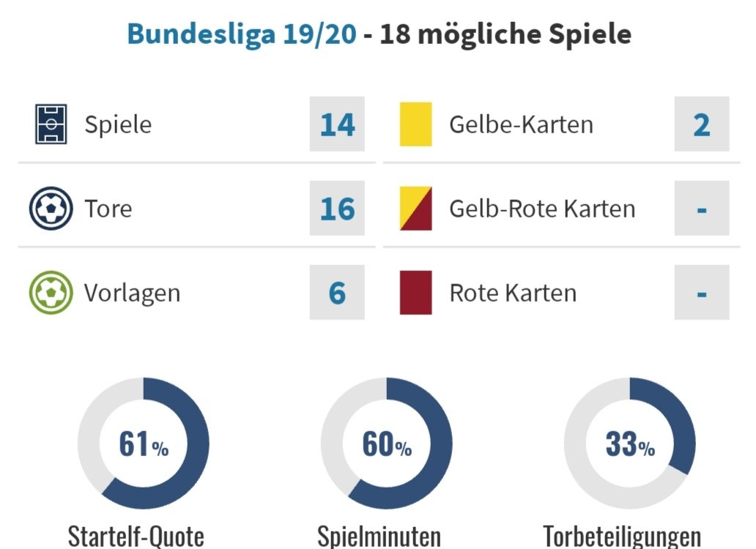Click the Gelb-Rote Karten label text
Screen dimensions: 756x549
(542, 209)
